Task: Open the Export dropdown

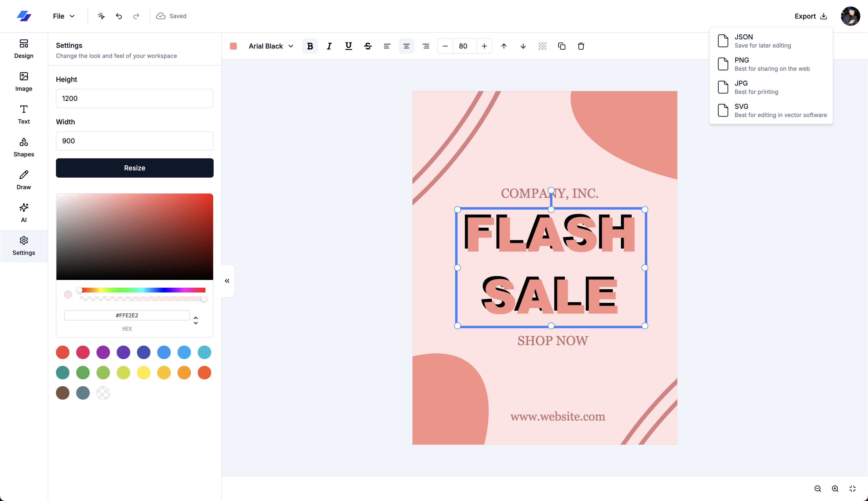Action: pos(810,16)
